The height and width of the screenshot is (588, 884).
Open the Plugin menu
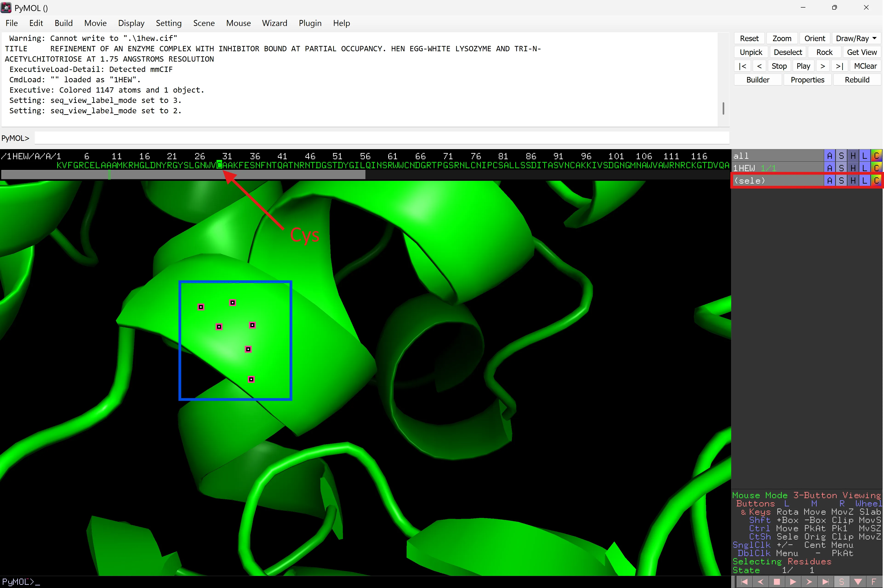(310, 23)
